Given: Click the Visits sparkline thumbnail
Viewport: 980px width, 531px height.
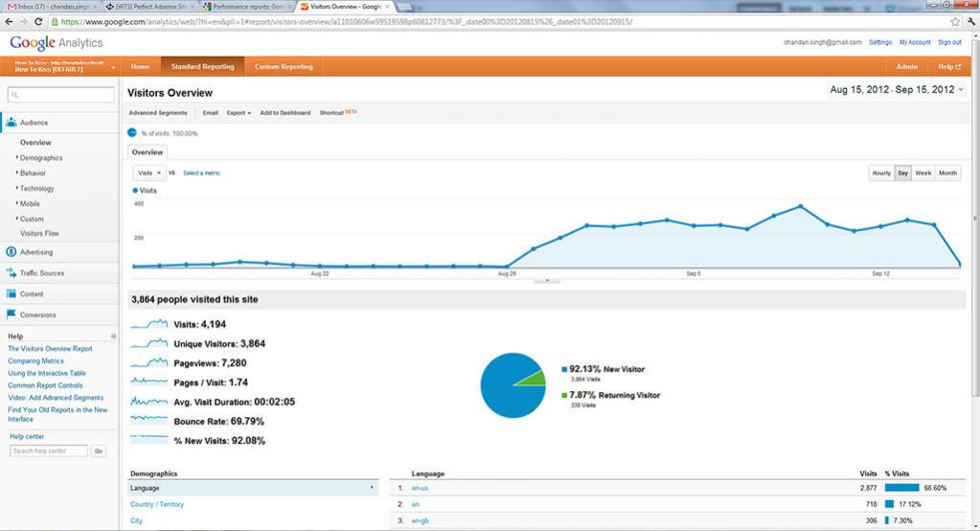Looking at the screenshot, I should pyautogui.click(x=148, y=324).
